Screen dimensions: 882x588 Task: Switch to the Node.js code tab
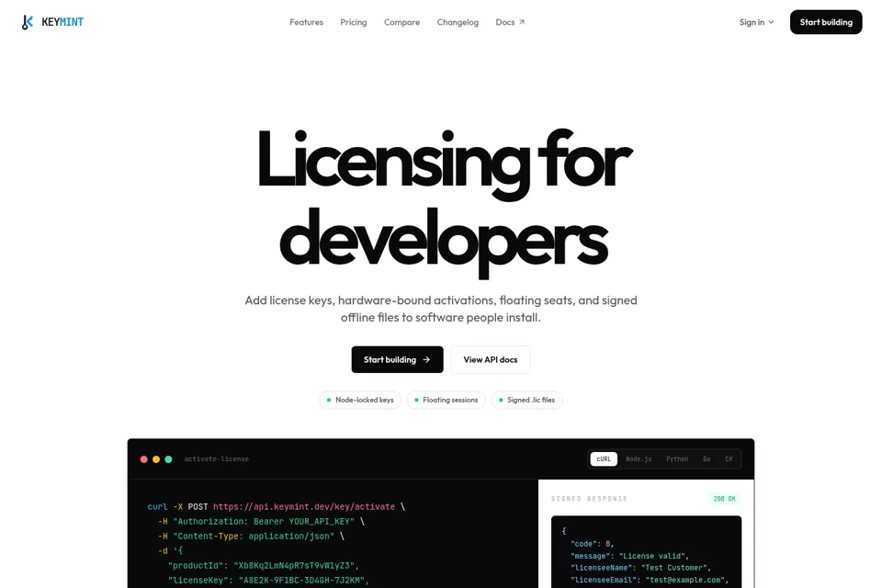click(639, 459)
